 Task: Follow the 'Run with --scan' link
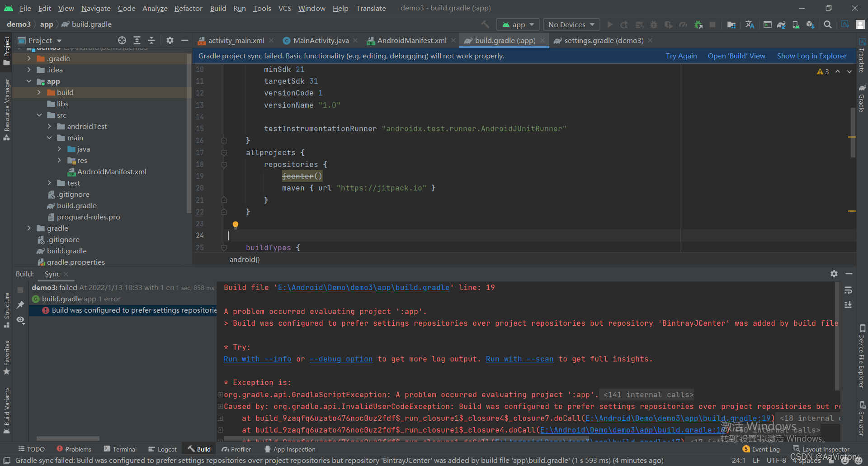coord(519,359)
